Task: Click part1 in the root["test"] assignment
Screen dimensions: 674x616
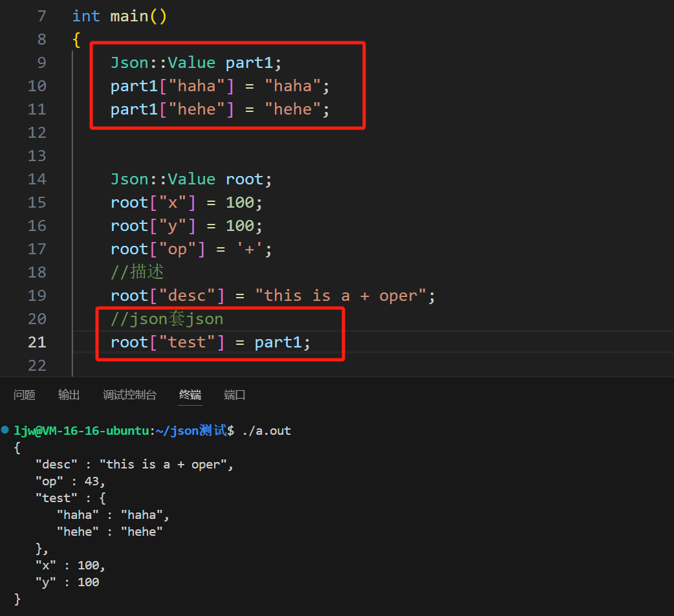Action: (x=278, y=342)
